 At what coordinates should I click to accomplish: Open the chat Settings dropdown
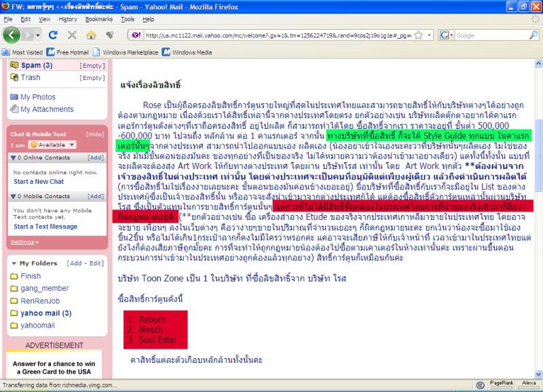tap(24, 242)
